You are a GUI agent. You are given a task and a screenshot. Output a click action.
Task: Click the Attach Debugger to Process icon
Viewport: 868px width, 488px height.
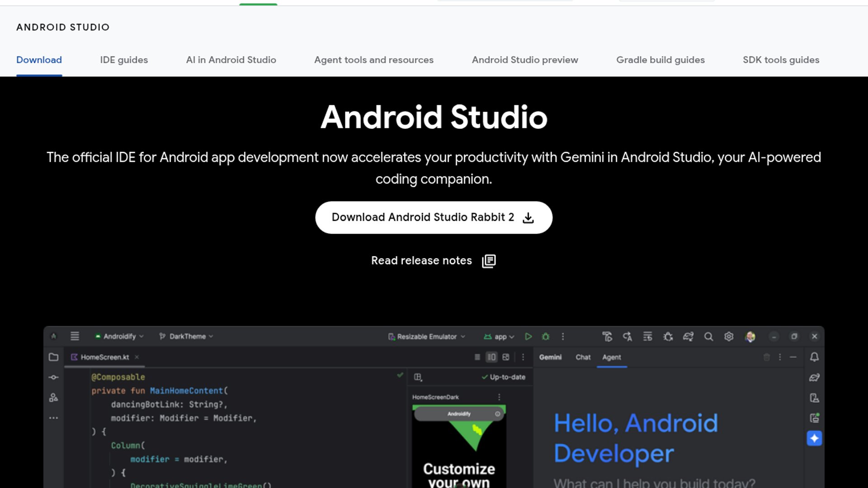(668, 337)
